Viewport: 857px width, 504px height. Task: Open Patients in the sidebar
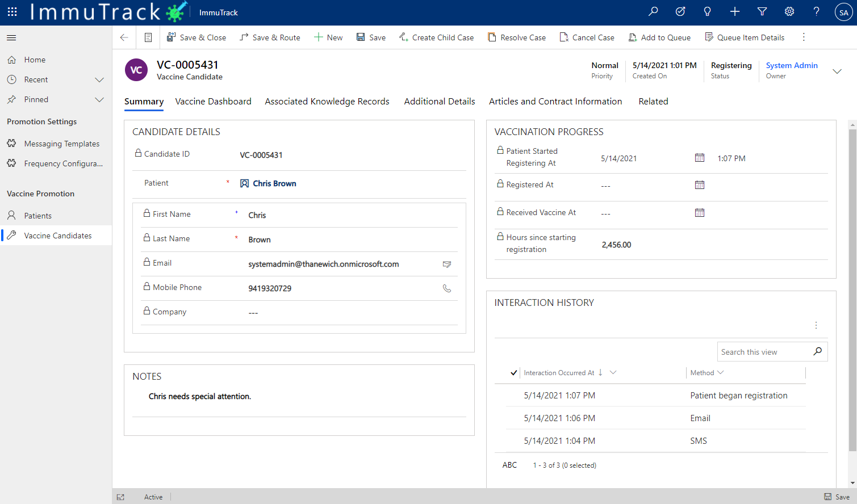[56, 216]
